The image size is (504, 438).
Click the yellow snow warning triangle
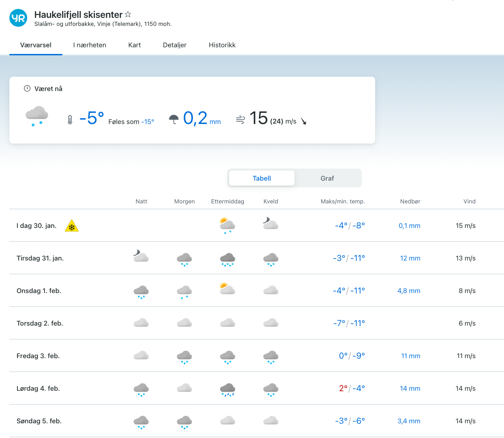(71, 226)
